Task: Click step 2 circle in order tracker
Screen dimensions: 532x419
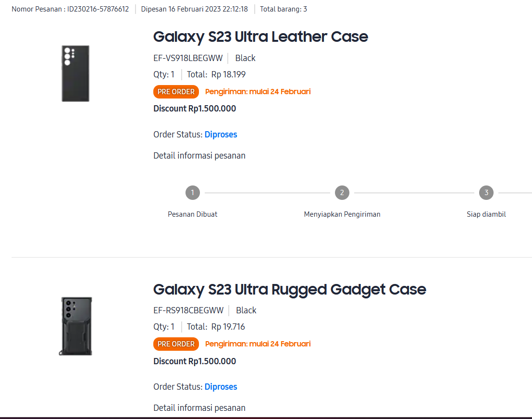Action: tap(342, 193)
